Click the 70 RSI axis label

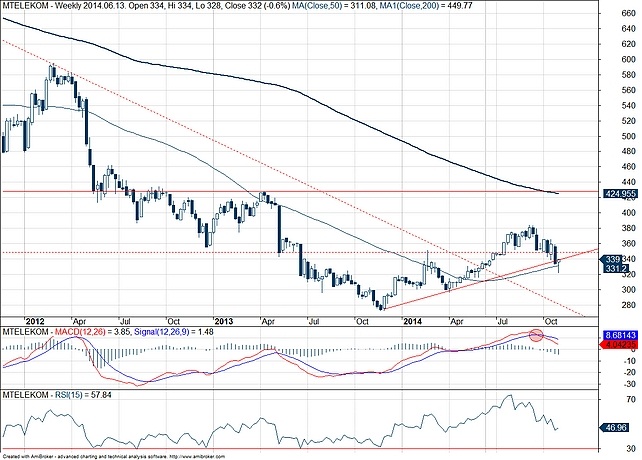coord(631,399)
